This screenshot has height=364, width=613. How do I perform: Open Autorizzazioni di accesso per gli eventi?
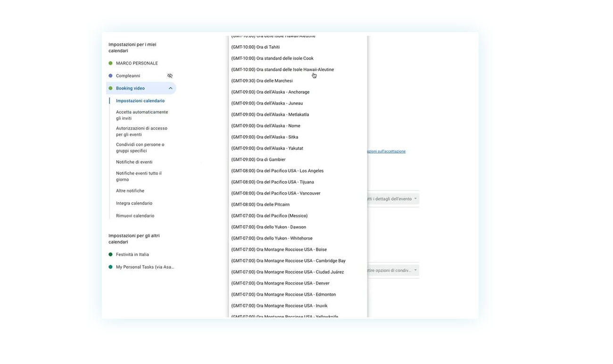coord(141,131)
